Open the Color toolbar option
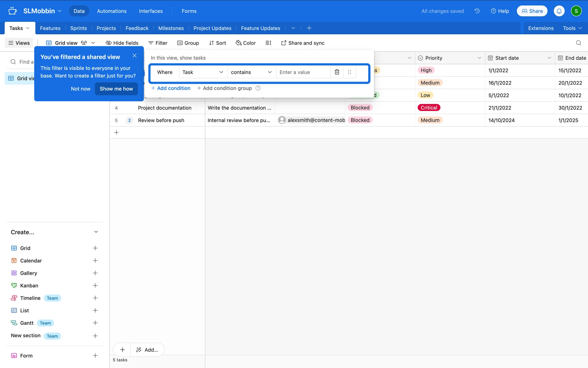Image resolution: width=588 pixels, height=368 pixels. 246,43
